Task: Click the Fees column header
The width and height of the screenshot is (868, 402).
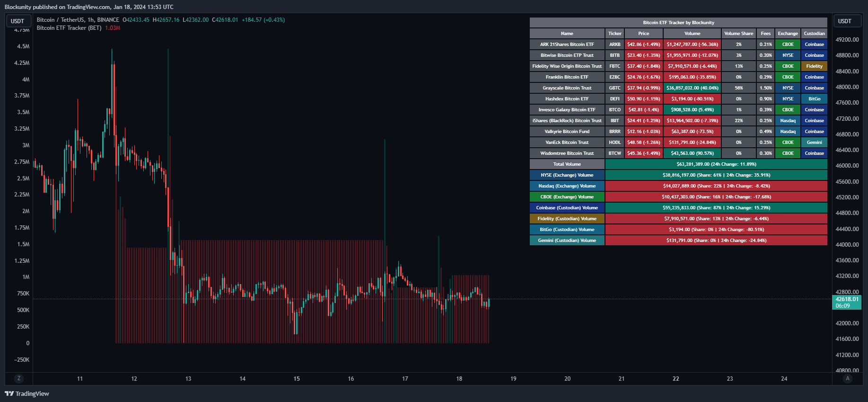Action: 766,34
